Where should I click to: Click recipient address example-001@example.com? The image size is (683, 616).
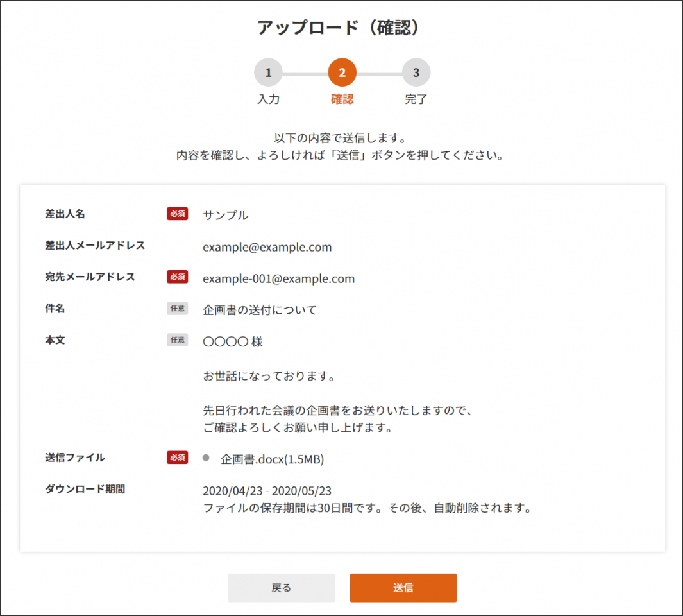278,278
